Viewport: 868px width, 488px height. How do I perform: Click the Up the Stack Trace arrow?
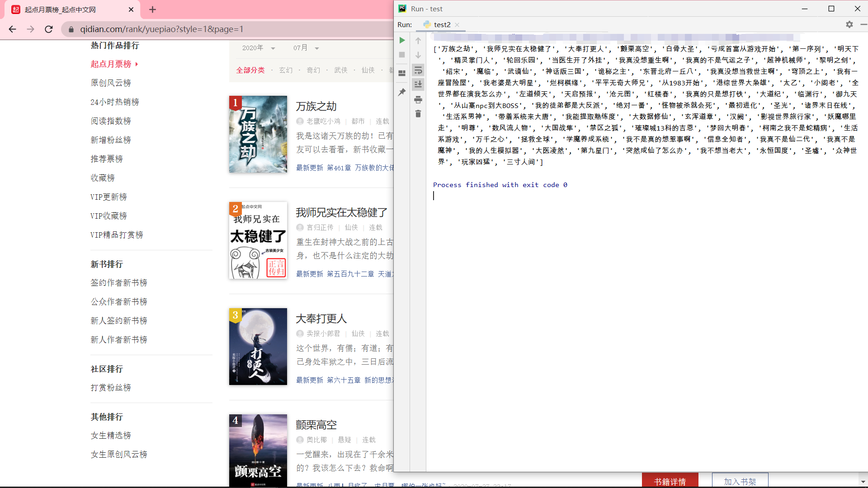click(418, 40)
